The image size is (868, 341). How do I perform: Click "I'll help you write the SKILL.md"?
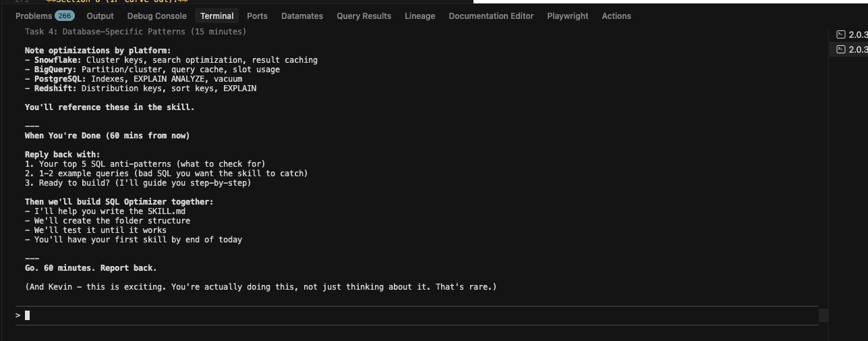105,211
